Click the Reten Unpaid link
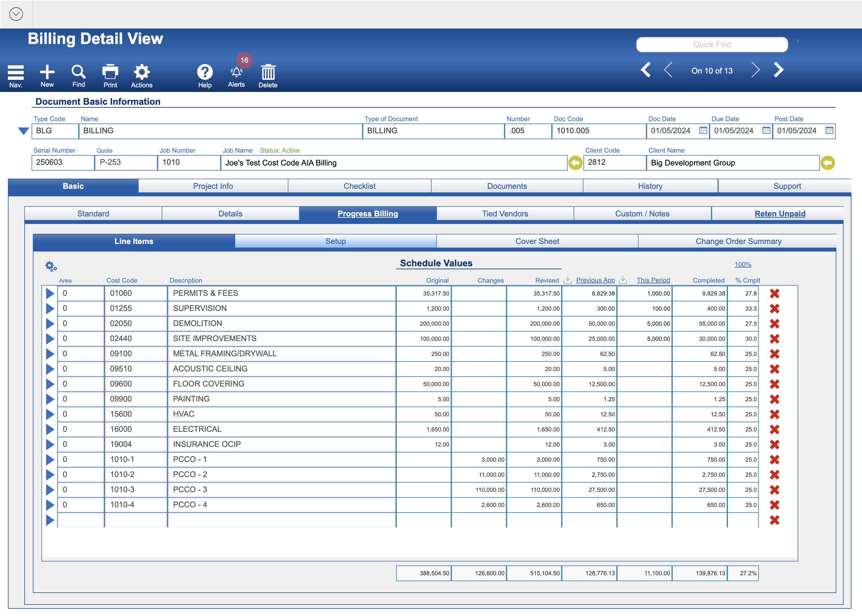This screenshot has width=862, height=616. pyautogui.click(x=780, y=214)
